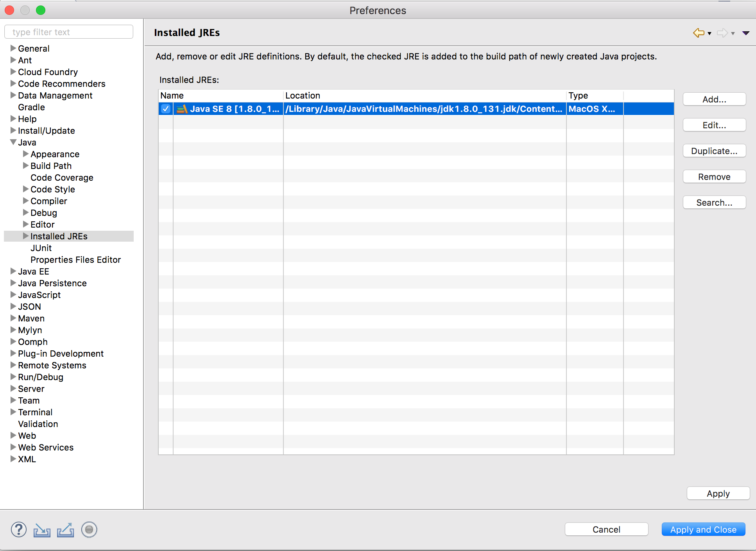Expand the Installed JREs subtree
The image size is (756, 551).
click(x=26, y=236)
